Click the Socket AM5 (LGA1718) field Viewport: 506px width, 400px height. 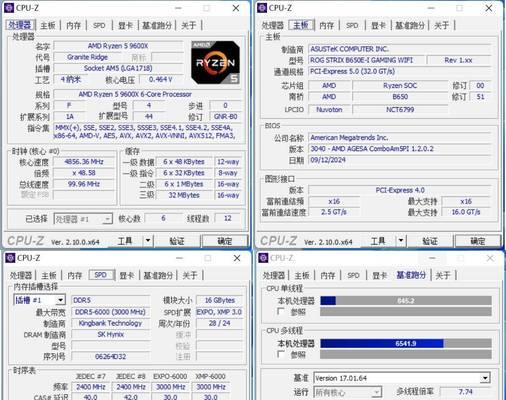click(118, 68)
